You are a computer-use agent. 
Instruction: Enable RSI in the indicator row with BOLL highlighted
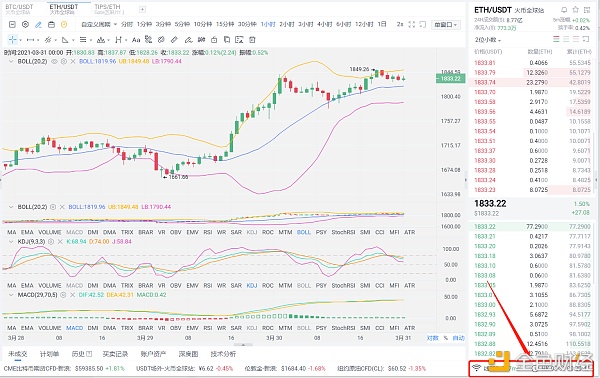(x=208, y=232)
